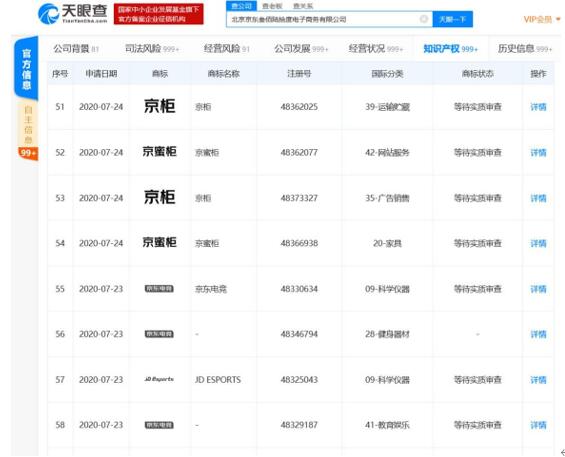Click the 京柜 trademark image in row 51

160,106
